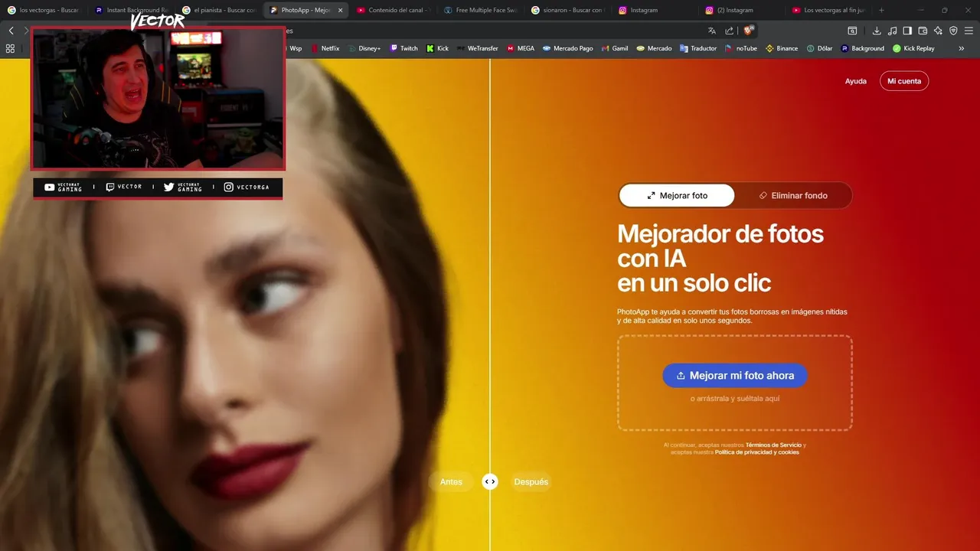Click the YouTube icon in stream overlay
Screen dimensions: 980x551
(50, 187)
